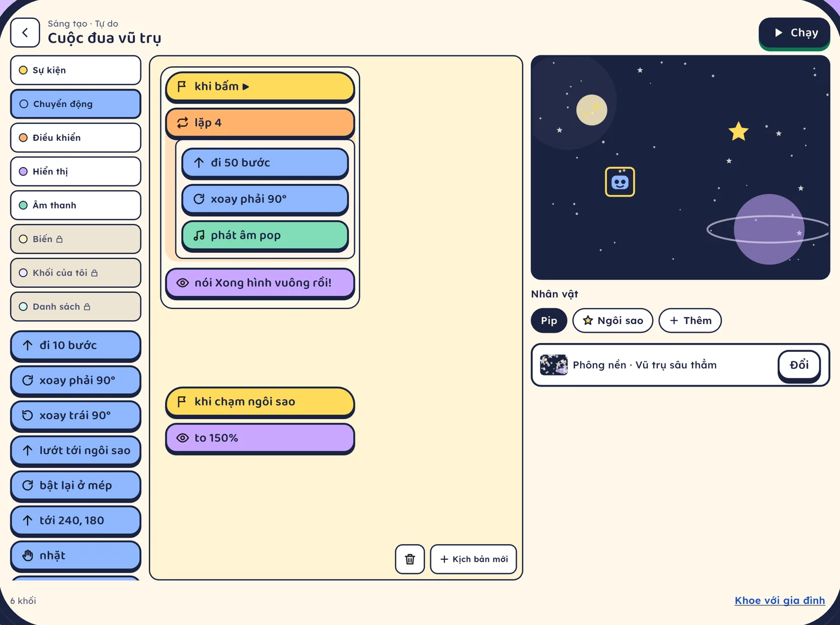Click eye icon on 'nói Xong hình vuông rồi!'
The height and width of the screenshot is (625, 840).
[182, 283]
